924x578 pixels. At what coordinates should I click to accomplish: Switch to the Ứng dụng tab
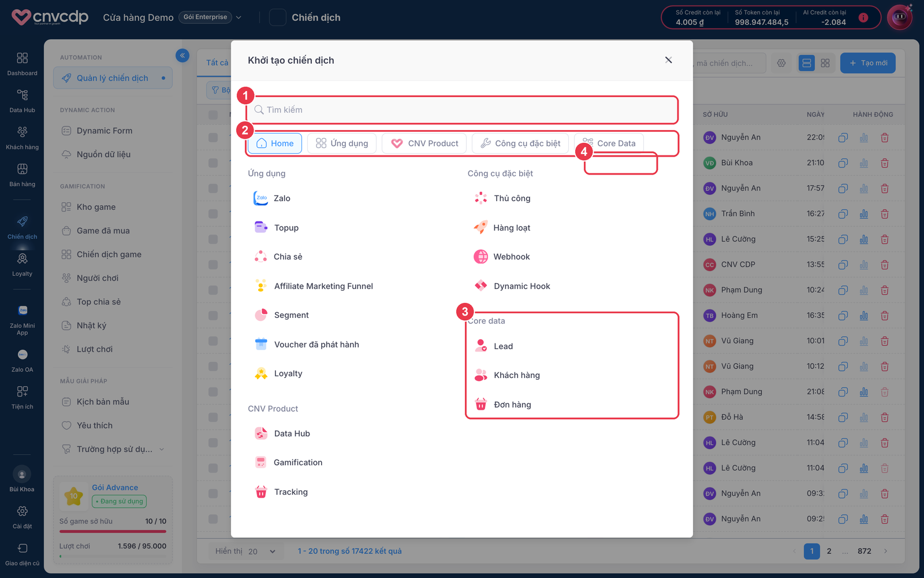coord(342,143)
